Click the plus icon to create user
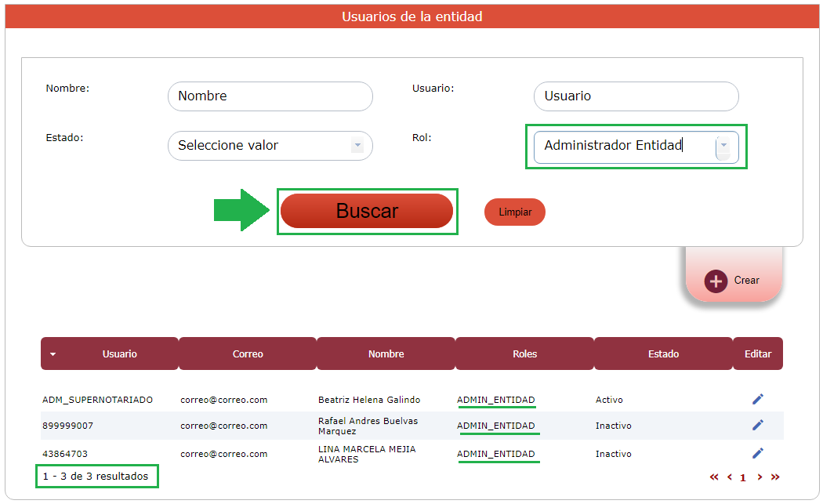 click(716, 281)
